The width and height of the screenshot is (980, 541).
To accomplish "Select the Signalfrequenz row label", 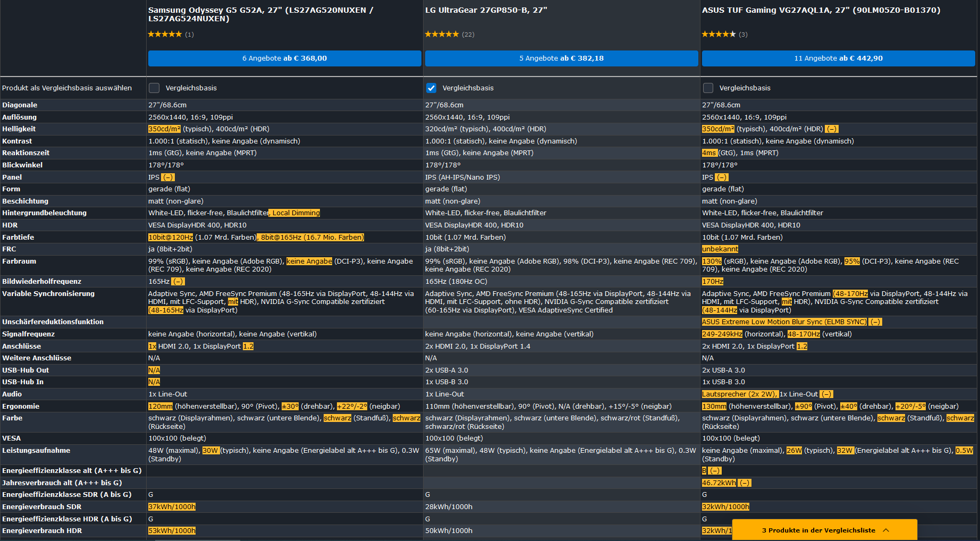I will pyautogui.click(x=28, y=334).
